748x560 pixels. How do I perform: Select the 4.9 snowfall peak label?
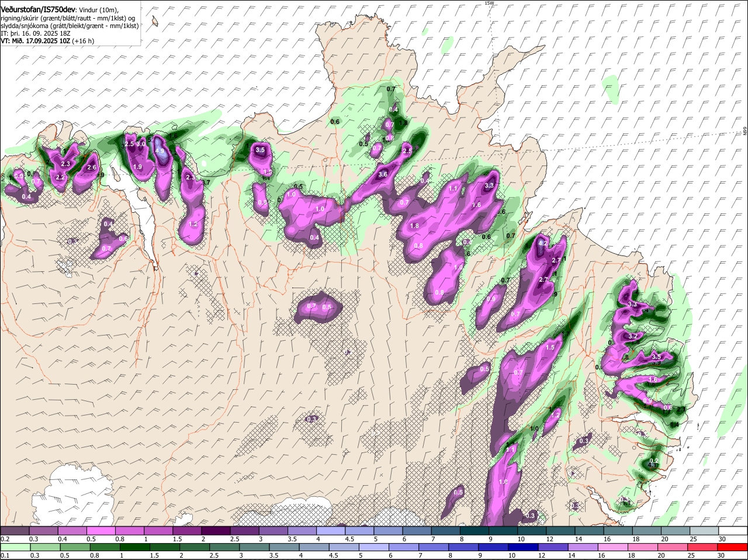click(160, 151)
